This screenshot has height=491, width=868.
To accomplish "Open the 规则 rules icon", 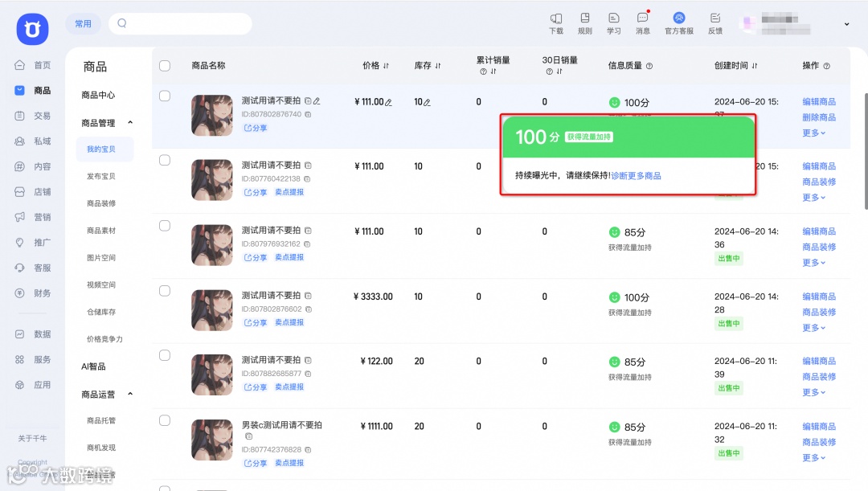I will (x=584, y=23).
